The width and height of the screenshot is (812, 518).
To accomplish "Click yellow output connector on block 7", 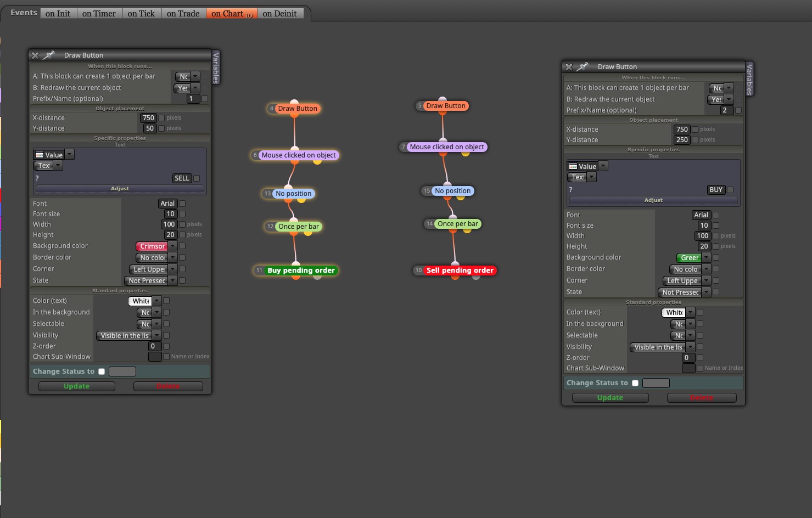I will click(466, 153).
